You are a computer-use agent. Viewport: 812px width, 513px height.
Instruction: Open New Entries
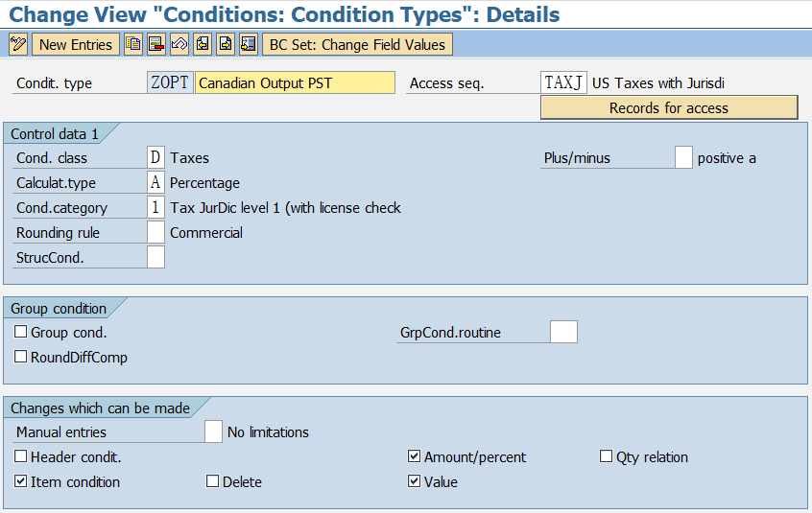(76, 44)
